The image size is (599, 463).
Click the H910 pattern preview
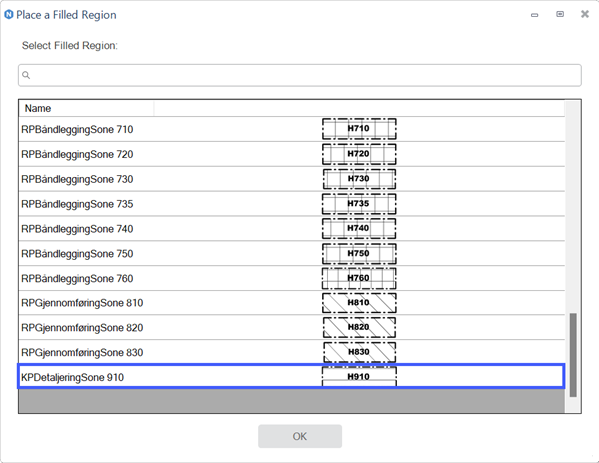click(359, 376)
